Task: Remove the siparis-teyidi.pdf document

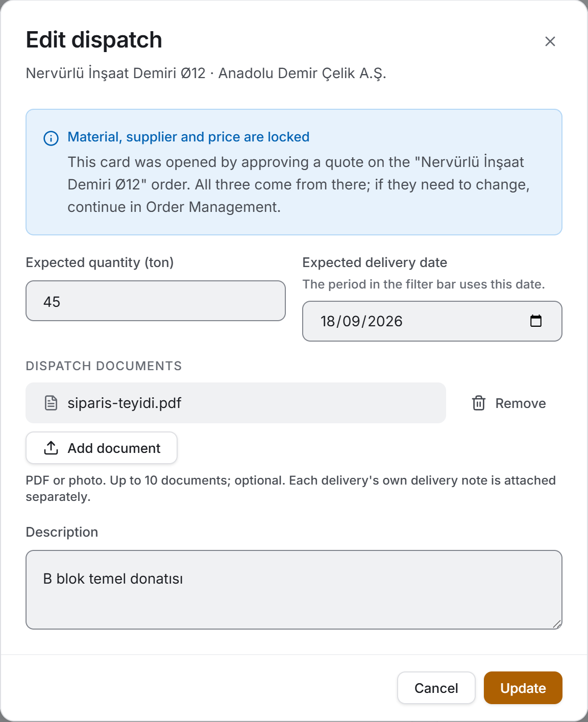Action: pos(509,403)
